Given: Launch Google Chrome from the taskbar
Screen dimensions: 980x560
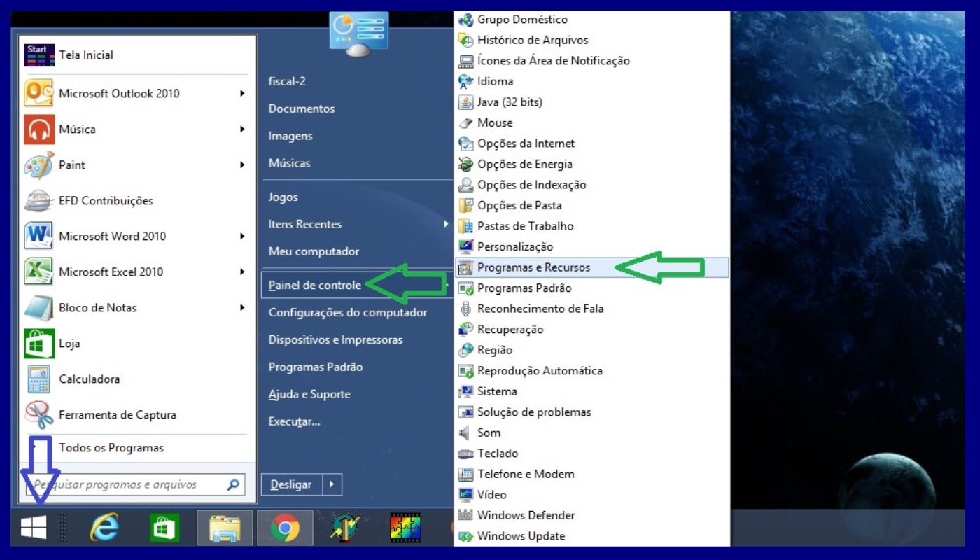Looking at the screenshot, I should click(285, 528).
